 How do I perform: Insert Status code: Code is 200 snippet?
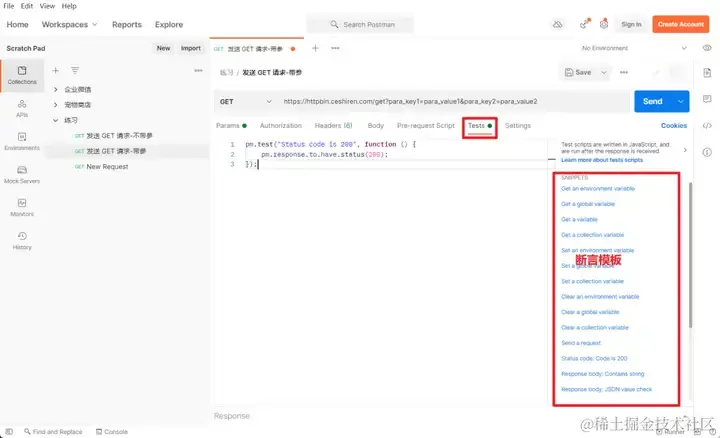point(594,359)
